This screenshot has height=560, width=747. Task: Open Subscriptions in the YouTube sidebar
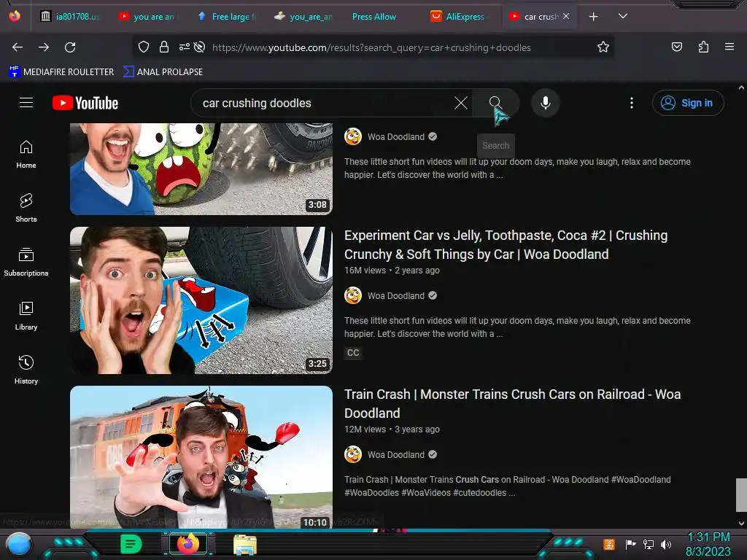[26, 262]
